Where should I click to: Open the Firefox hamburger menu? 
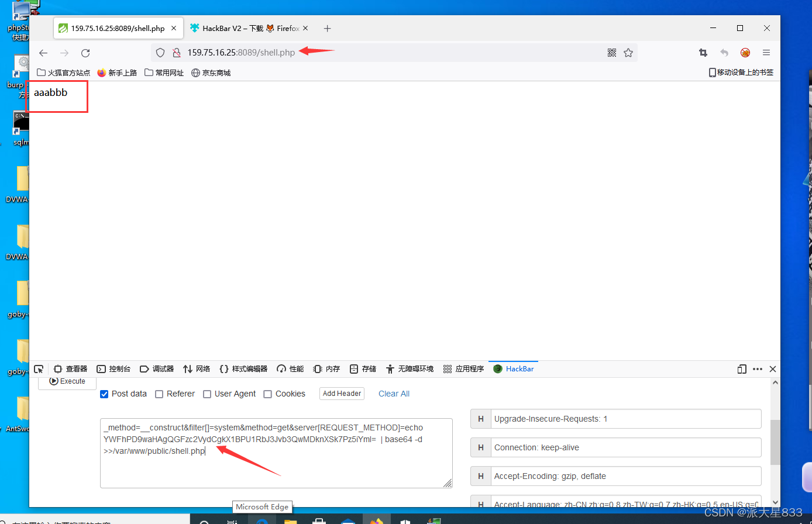pyautogui.click(x=766, y=53)
